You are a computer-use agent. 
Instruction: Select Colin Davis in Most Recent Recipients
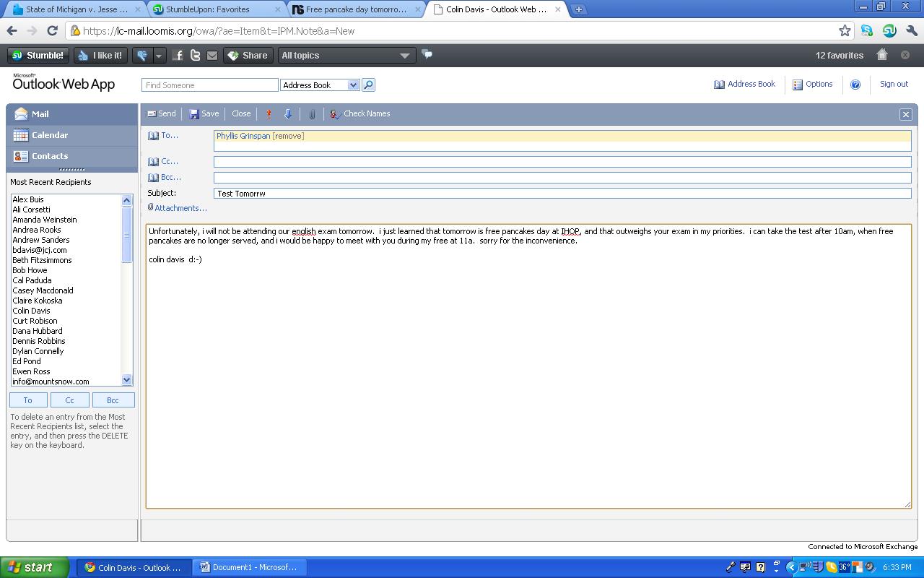[30, 310]
